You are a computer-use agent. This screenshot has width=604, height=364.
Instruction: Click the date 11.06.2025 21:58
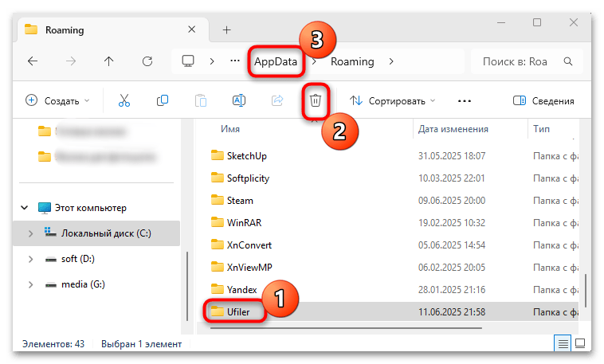point(452,312)
